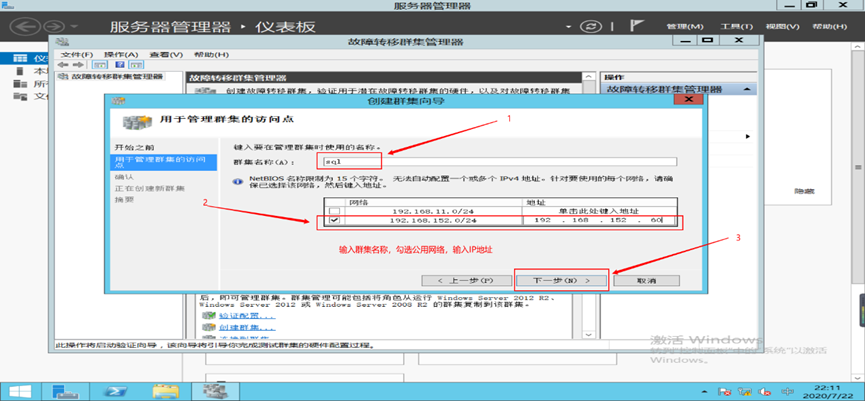Viewport: 865px width, 401px height.
Task: Uncheck the 192.168.152.0/24 network checkbox
Action: coord(334,221)
